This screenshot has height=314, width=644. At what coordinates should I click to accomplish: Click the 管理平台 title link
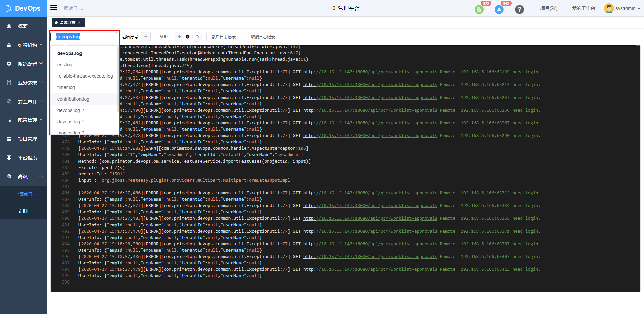pos(349,8)
